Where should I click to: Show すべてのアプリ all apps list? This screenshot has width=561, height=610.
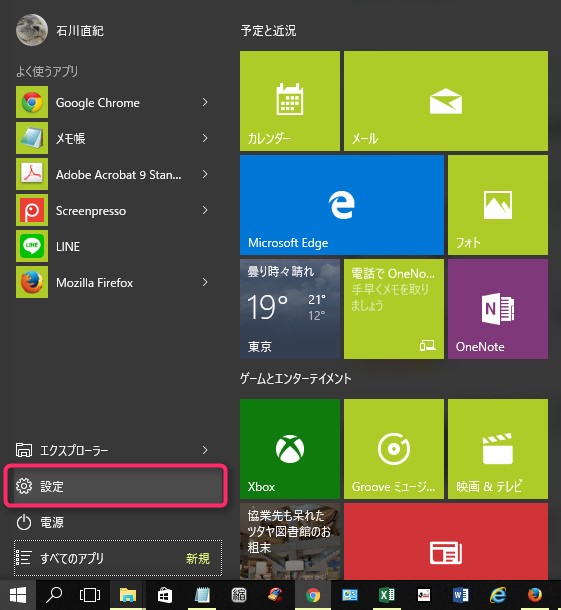[x=118, y=558]
